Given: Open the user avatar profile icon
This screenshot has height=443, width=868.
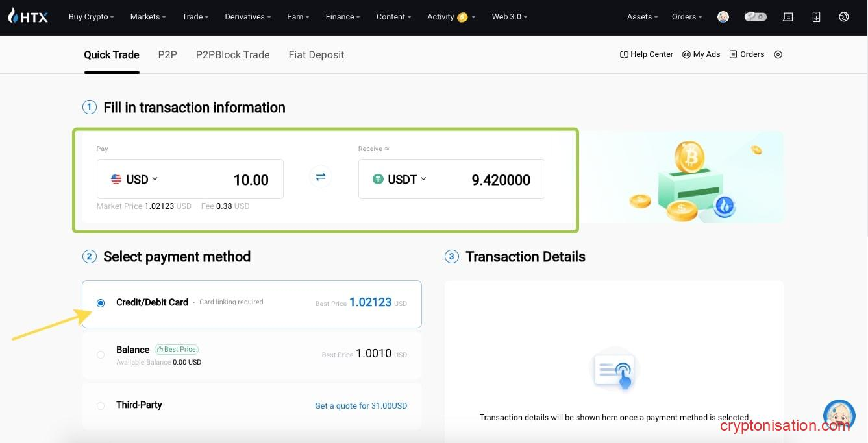Looking at the screenshot, I should tap(723, 17).
